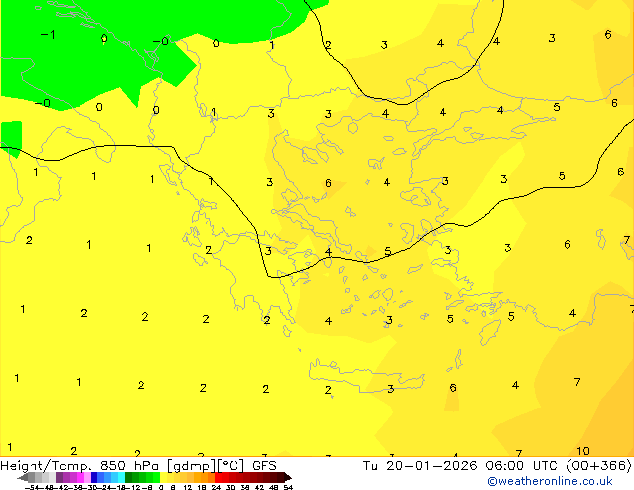Viewport: 634px width, 490px height.
Task: Click the dark blue swatch in the legend
Action: (94, 477)
